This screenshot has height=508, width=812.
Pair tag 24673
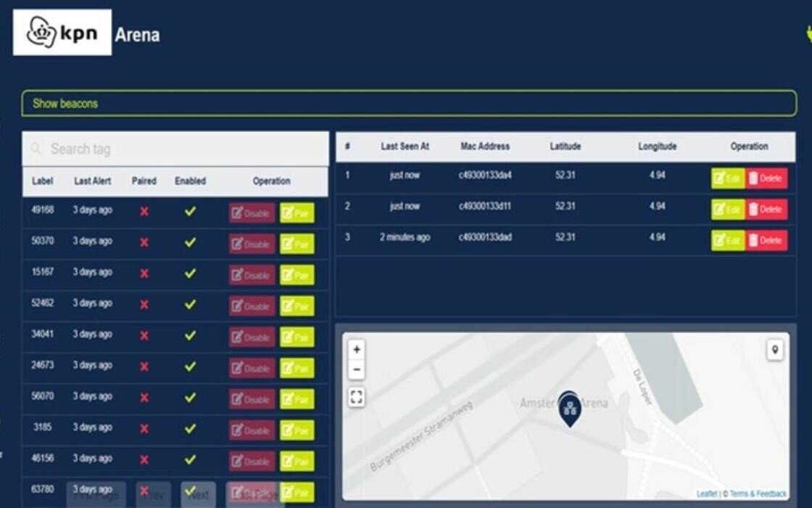pos(297,369)
